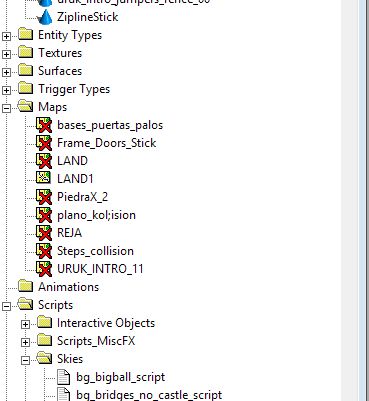Collapse the Skies node

point(25,360)
